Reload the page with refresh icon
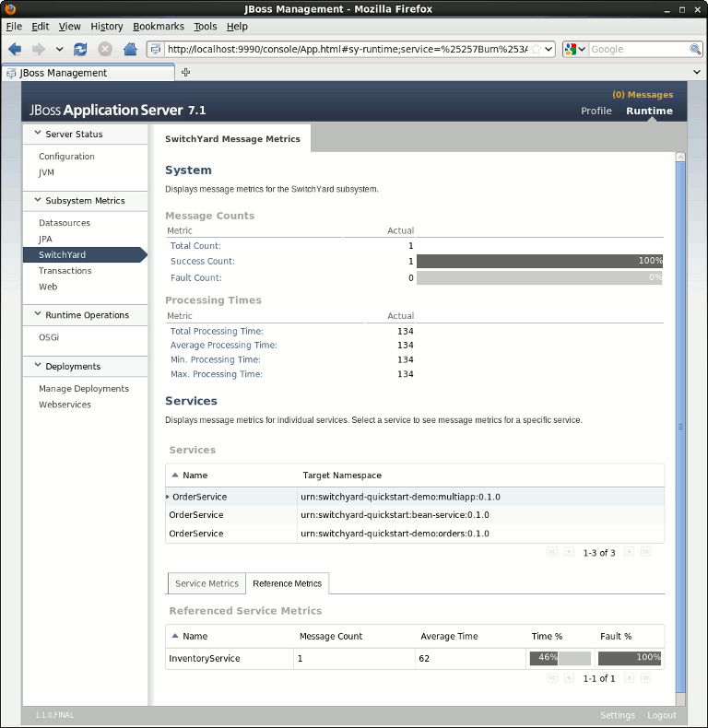Viewport: 708px width, 728px height. tap(80, 49)
